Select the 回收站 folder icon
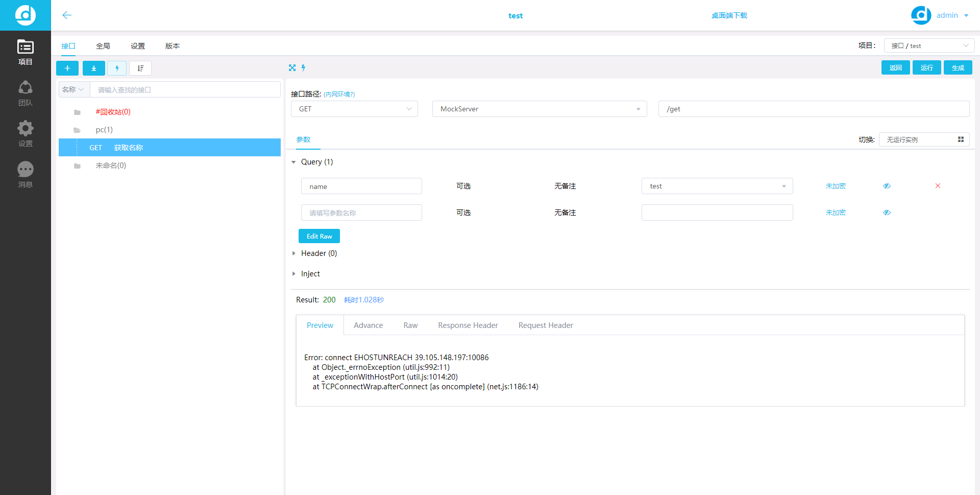Screen dimensions: 980x495 (77, 112)
